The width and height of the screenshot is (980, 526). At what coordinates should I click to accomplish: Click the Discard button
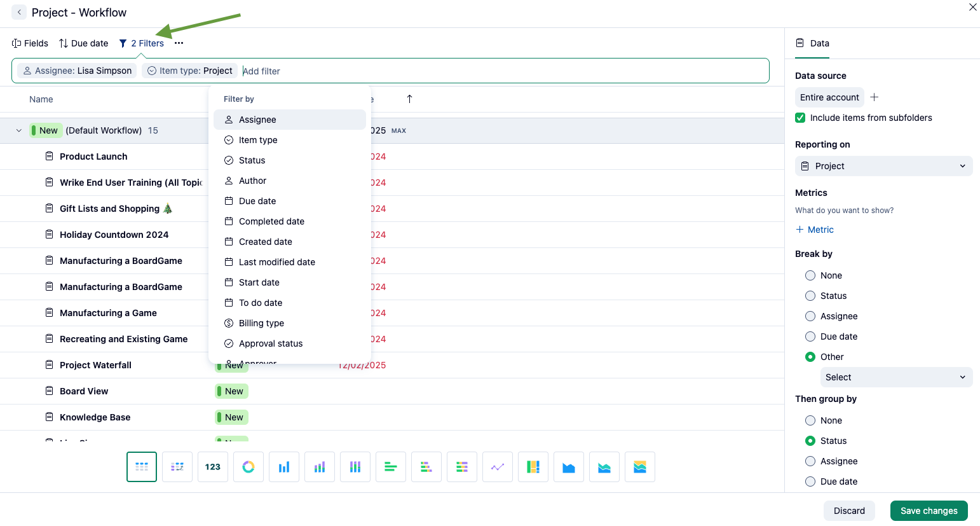pos(849,511)
